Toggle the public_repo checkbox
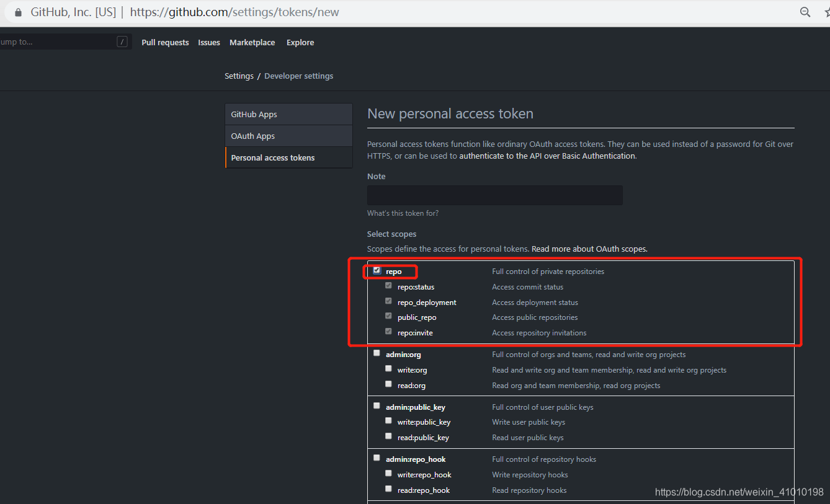Viewport: 830px width, 504px height. pyautogui.click(x=388, y=316)
